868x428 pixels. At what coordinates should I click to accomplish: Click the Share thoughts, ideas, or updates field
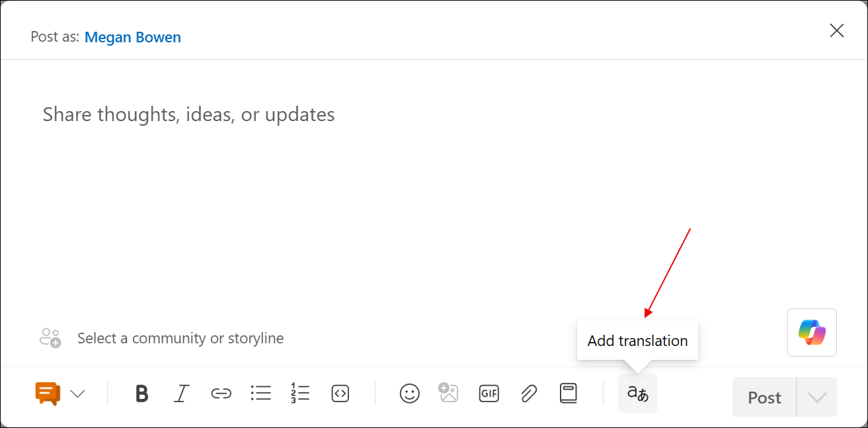(x=188, y=114)
